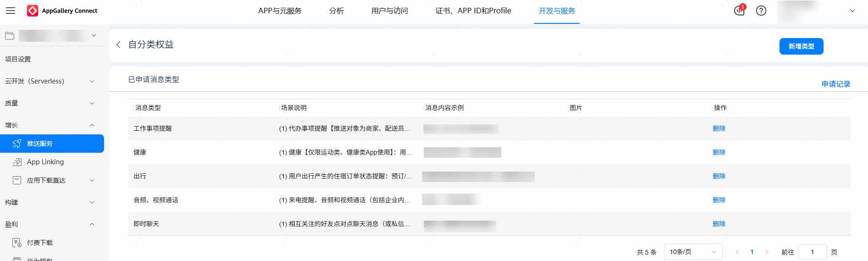Open the 10条/页 page size dropdown
This screenshot has width=868, height=261.
tap(693, 252)
